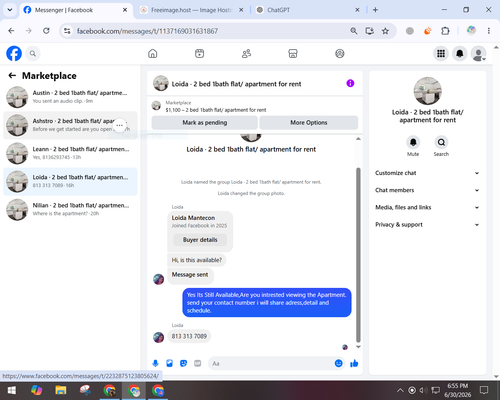Open File Explorer from the taskbar
500x400 pixels.
point(61,390)
